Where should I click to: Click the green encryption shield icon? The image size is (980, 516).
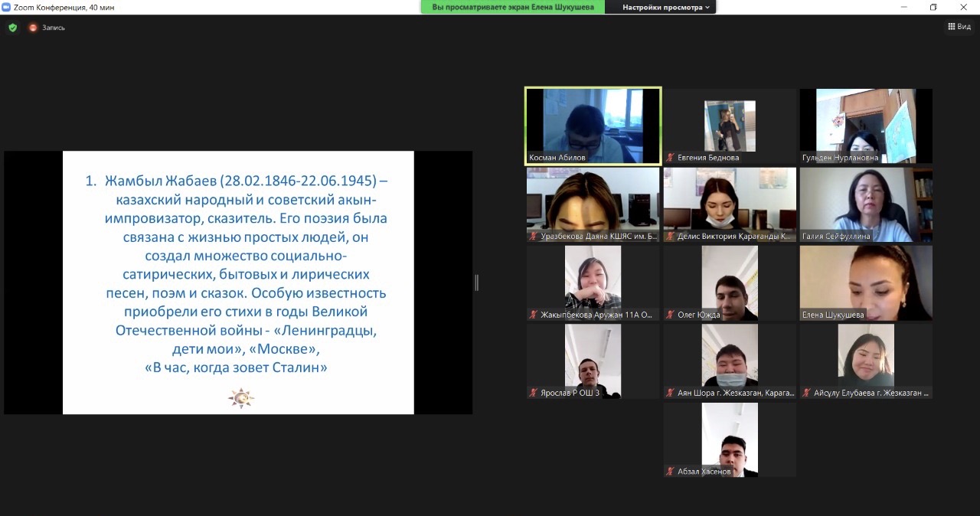[12, 28]
